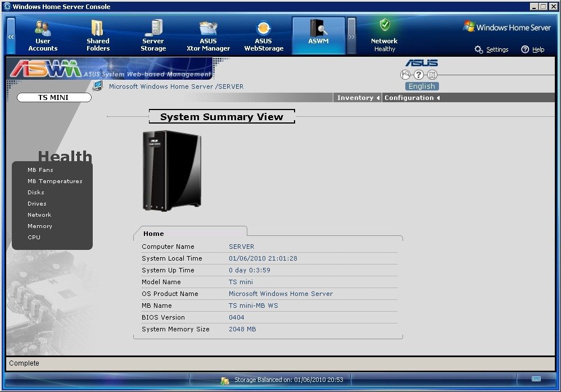Click the Windows Home Server logo
Viewport: 561px width, 392px height.
506,27
